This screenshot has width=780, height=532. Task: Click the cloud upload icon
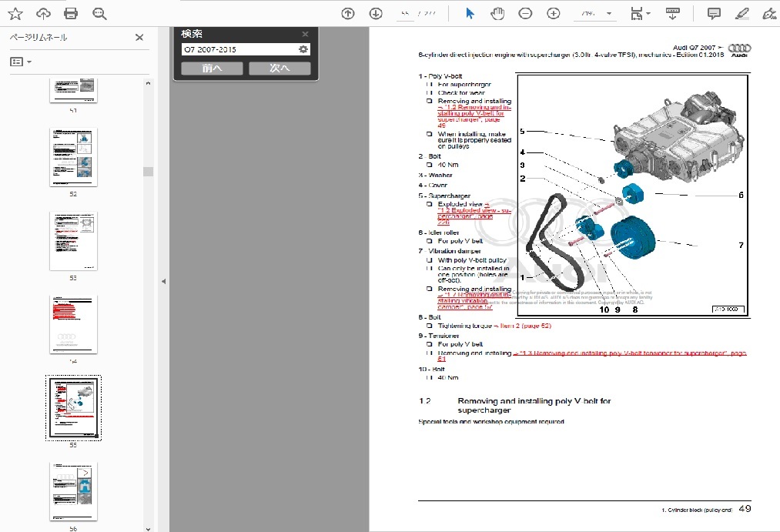(x=43, y=14)
